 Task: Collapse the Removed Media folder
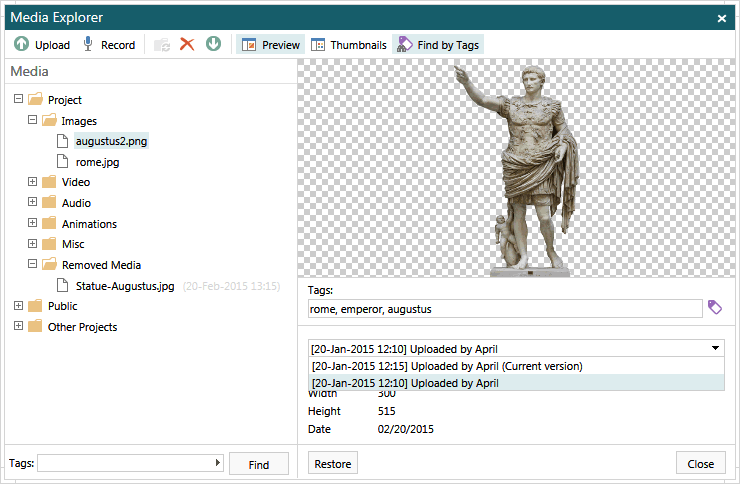point(32,263)
